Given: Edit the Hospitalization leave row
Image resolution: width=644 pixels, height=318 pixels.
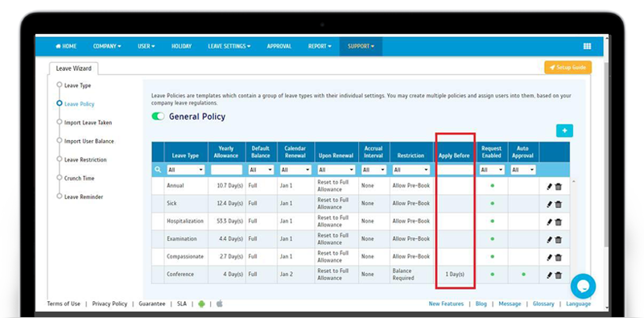Looking at the screenshot, I should click(550, 222).
